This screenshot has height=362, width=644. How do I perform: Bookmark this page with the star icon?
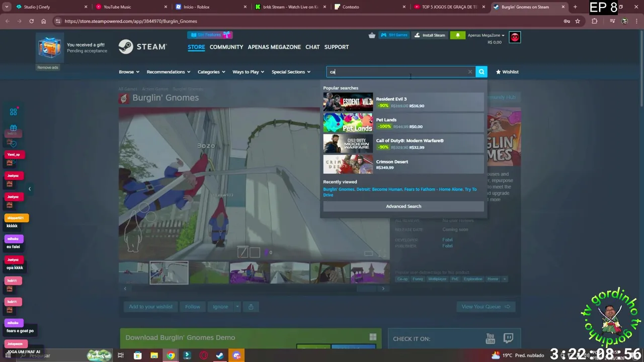(x=578, y=21)
